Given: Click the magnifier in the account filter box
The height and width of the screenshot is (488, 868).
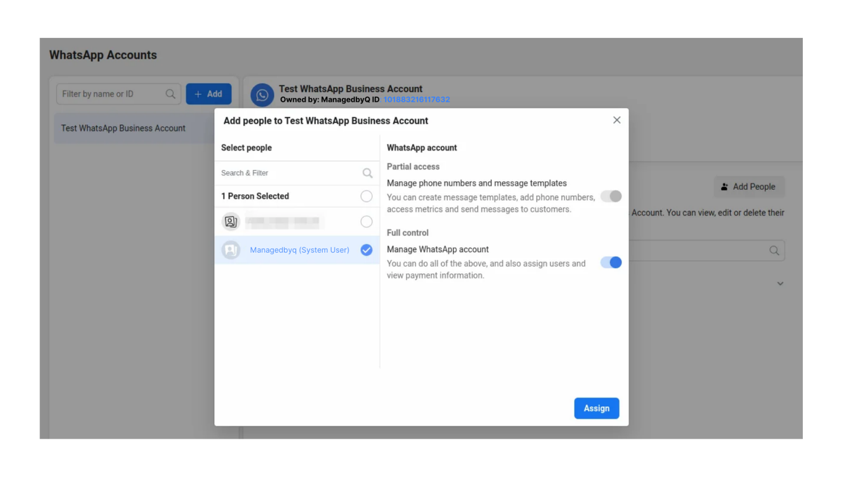Looking at the screenshot, I should pyautogui.click(x=170, y=94).
